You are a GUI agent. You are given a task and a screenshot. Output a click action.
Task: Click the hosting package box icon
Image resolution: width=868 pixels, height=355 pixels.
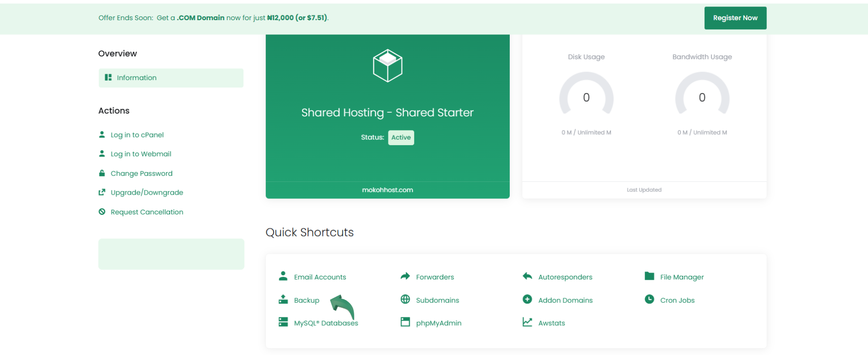coord(388,66)
